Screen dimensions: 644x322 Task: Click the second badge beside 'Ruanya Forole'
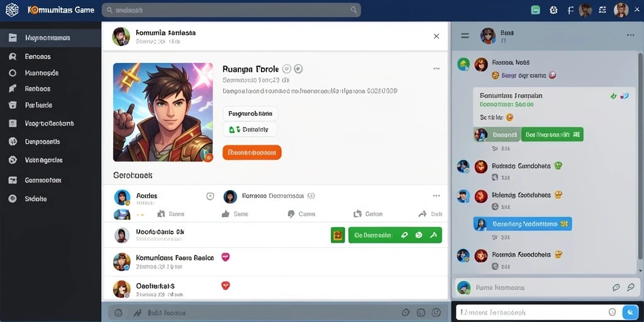pyautogui.click(x=299, y=69)
